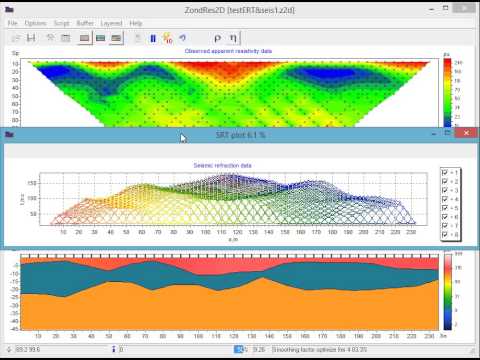Toggle checkbox for seismic series 1
The image size is (480, 360).
(445, 172)
